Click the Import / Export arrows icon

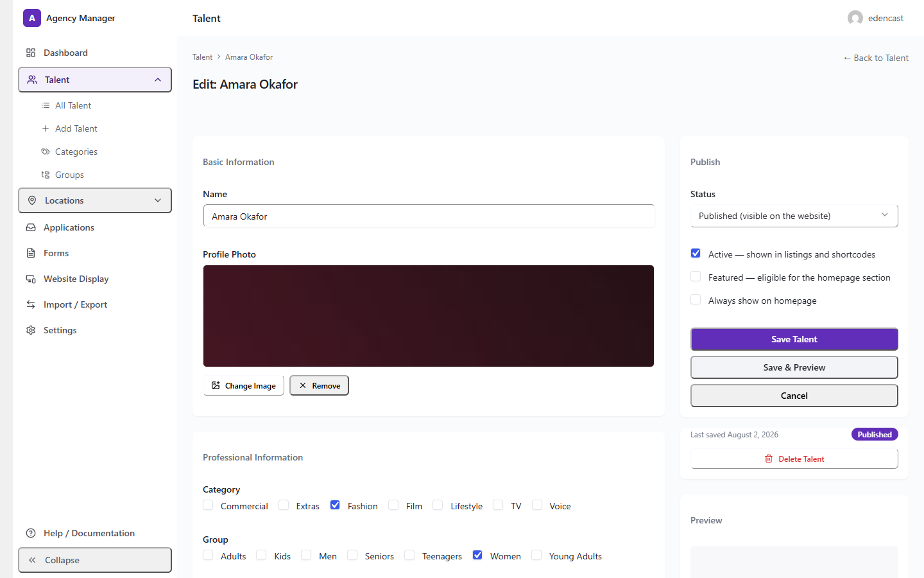(x=31, y=304)
